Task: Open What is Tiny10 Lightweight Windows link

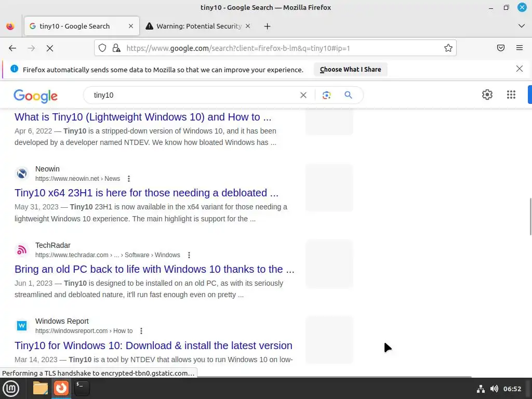Action: (143, 117)
